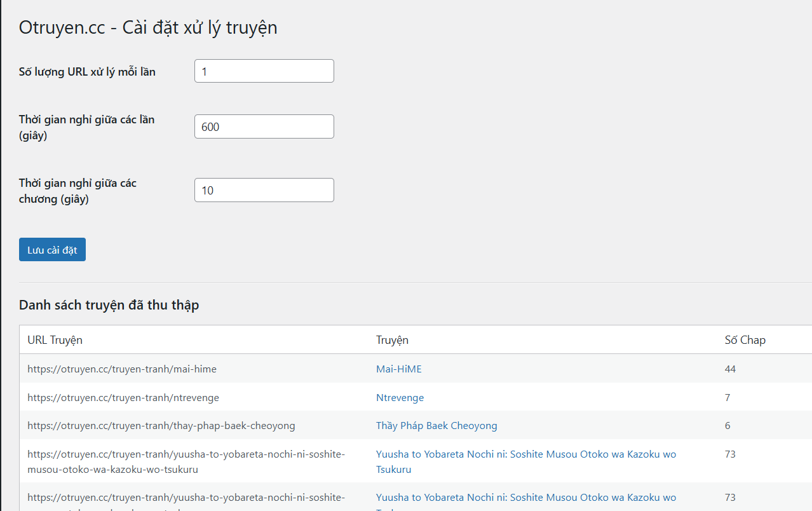Click chapter count 44 for Mai-HiME

[730, 369]
